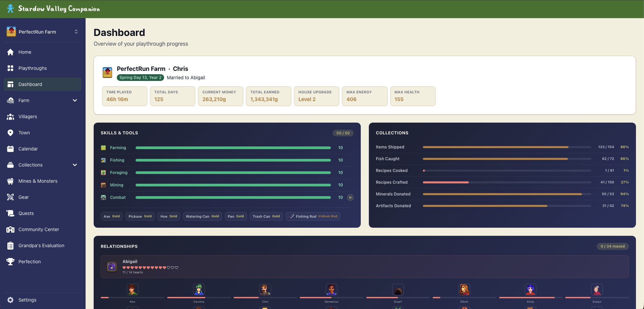Collapse the Farm submenu chevron

pos(75,100)
